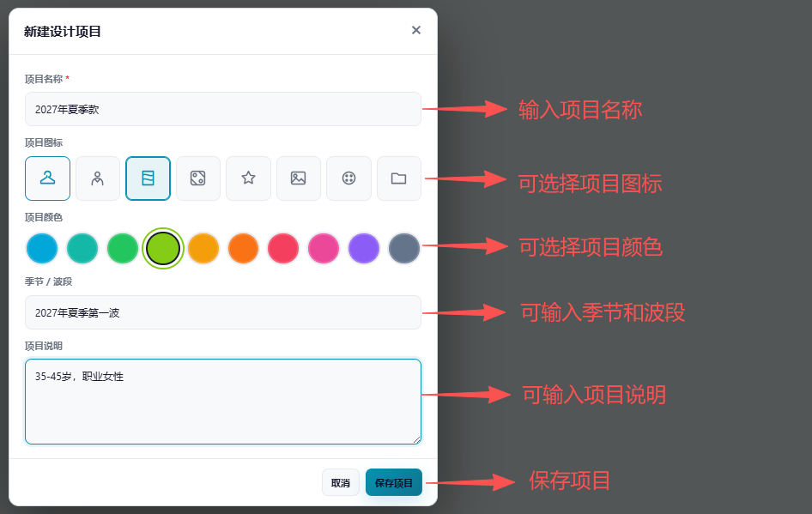
Task: Pick the sky blue project color
Action: (x=42, y=249)
